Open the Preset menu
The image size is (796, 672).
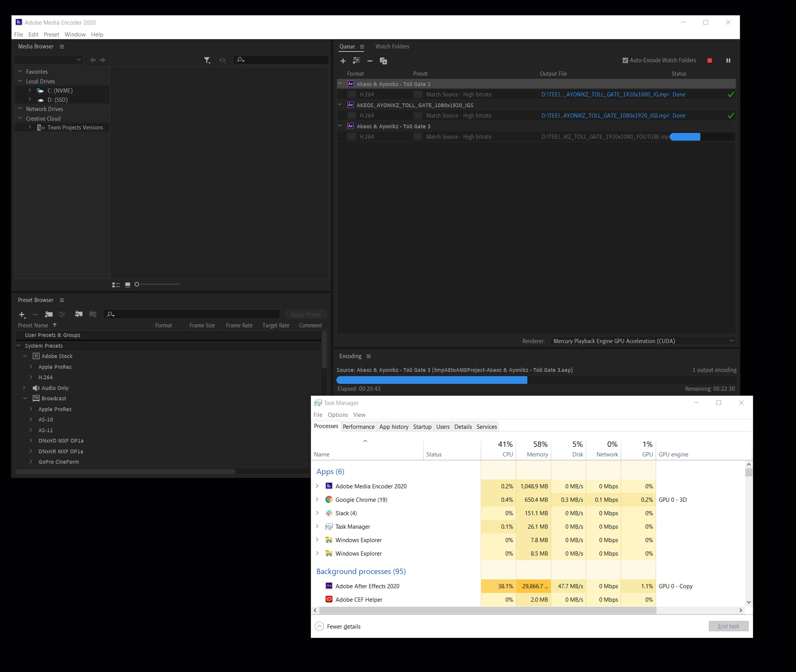coord(51,35)
